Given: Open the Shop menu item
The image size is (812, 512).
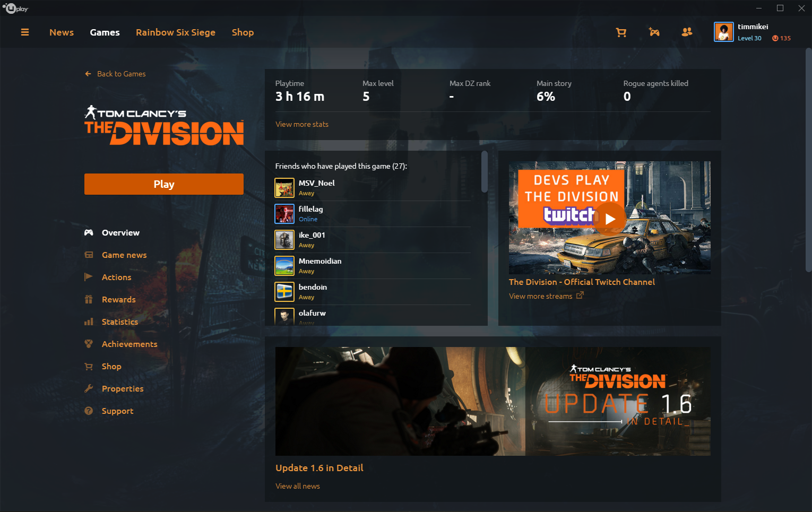Looking at the screenshot, I should (x=243, y=32).
